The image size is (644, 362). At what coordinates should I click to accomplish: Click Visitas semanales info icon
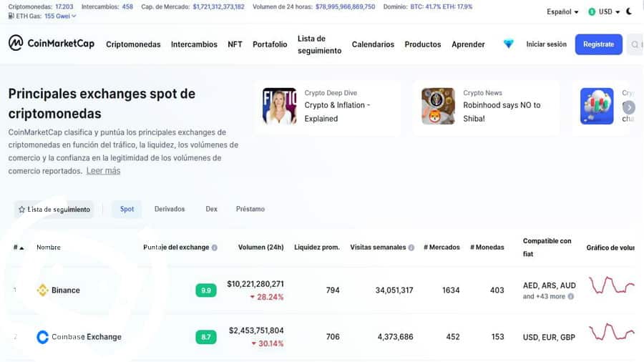tap(411, 248)
